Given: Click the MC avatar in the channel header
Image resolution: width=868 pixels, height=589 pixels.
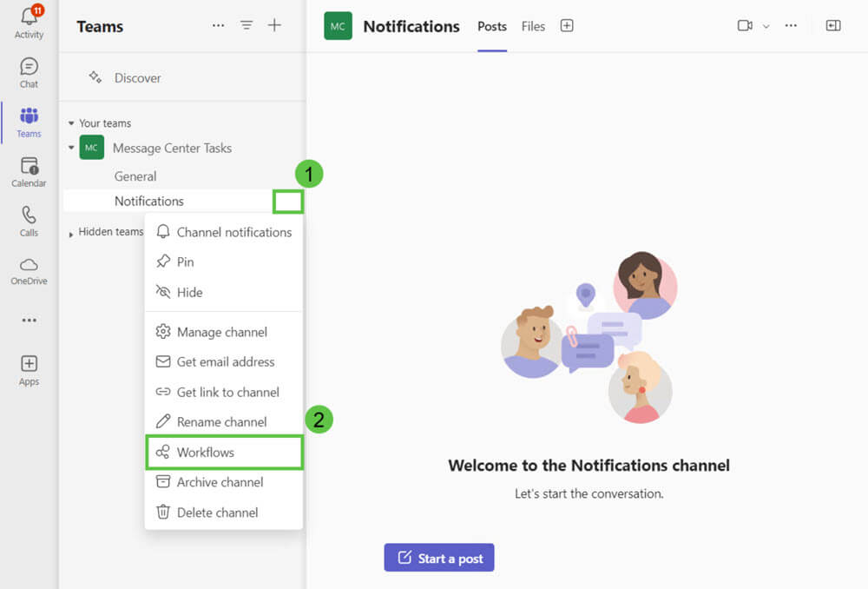Looking at the screenshot, I should (338, 26).
